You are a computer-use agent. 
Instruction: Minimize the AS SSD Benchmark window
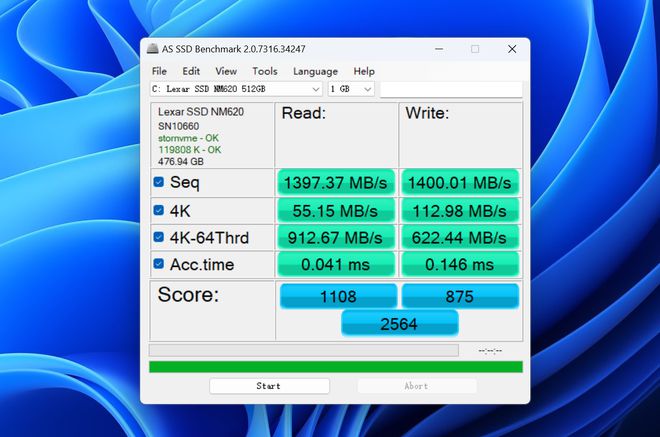(x=439, y=49)
